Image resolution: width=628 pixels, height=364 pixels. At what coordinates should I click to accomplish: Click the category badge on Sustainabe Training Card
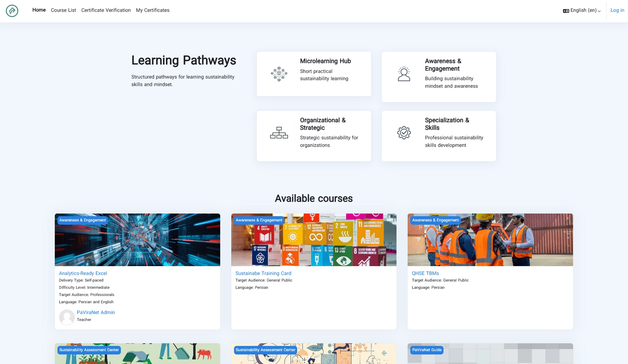tap(259, 220)
